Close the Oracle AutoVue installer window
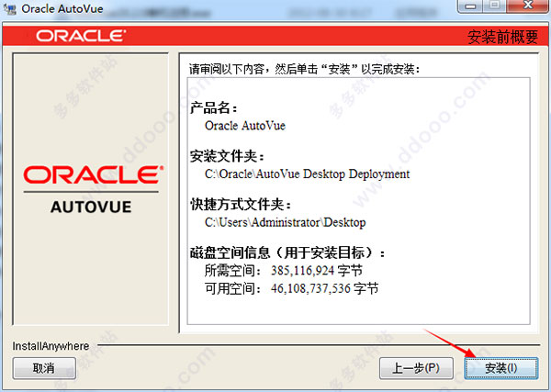This screenshot has height=392, width=551. click(528, 6)
